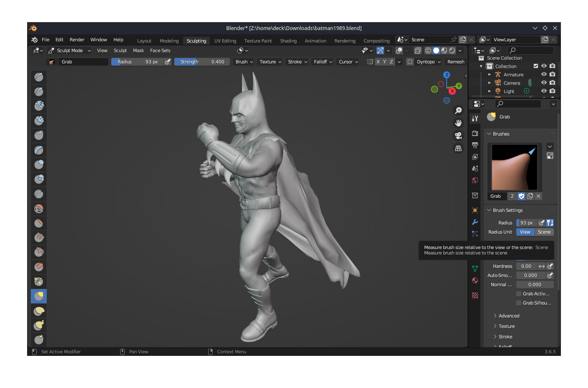Open the Brush dropdown in the header
The height and width of the screenshot is (388, 588).
(x=244, y=62)
